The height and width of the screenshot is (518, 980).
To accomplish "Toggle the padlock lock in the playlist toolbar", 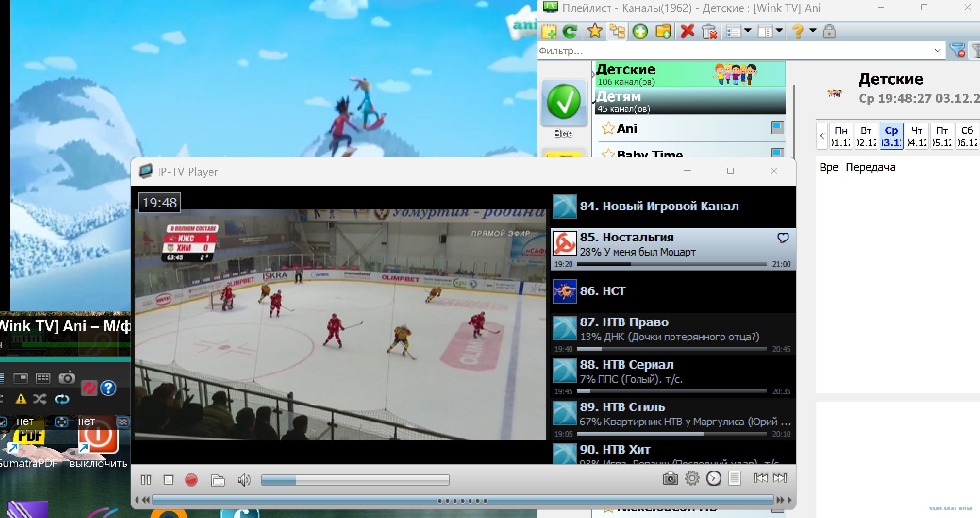I will pyautogui.click(x=829, y=31).
